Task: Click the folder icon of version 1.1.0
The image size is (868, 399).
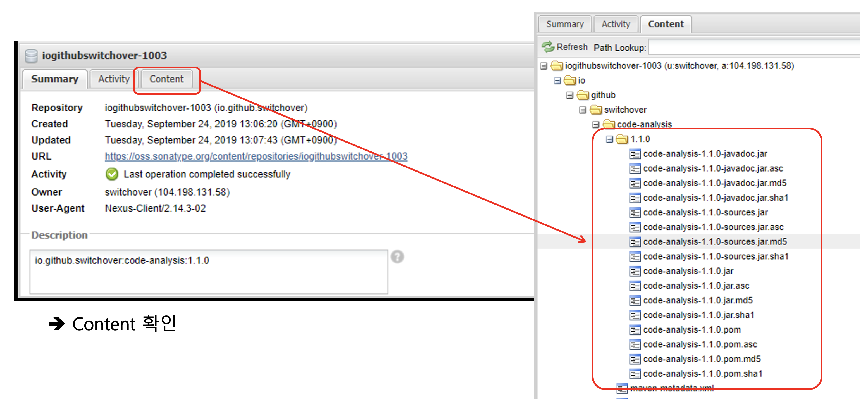Action: tap(622, 139)
